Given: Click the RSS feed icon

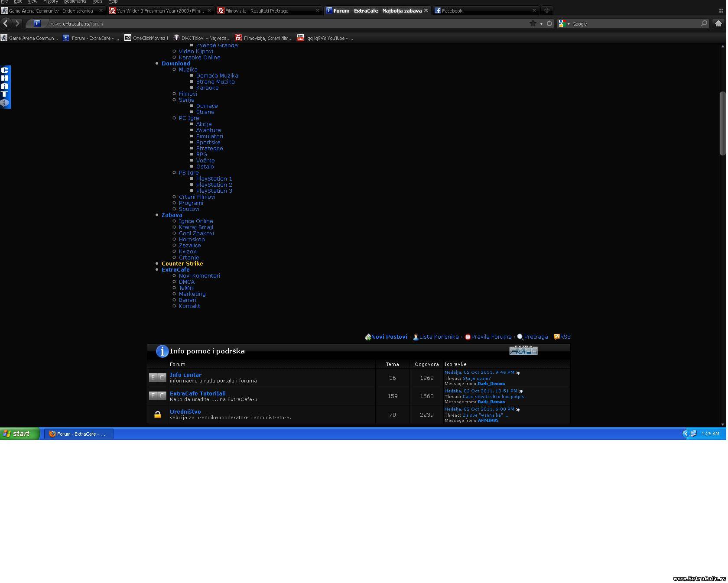Looking at the screenshot, I should [x=557, y=337].
